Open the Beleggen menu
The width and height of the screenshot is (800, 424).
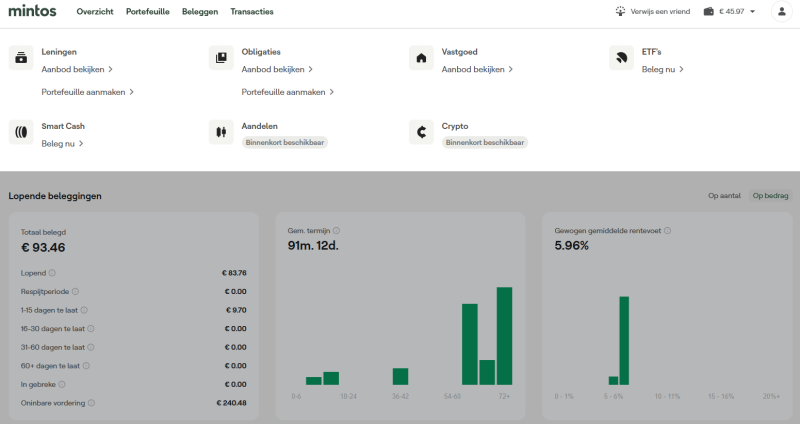click(x=200, y=12)
